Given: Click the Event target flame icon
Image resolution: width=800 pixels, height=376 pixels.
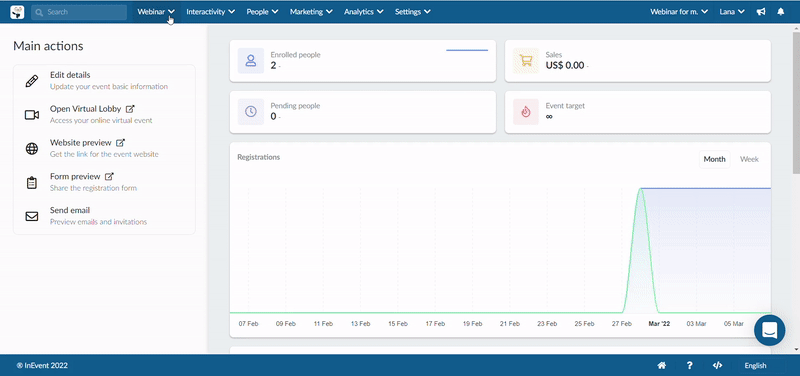Looking at the screenshot, I should pyautogui.click(x=526, y=112).
